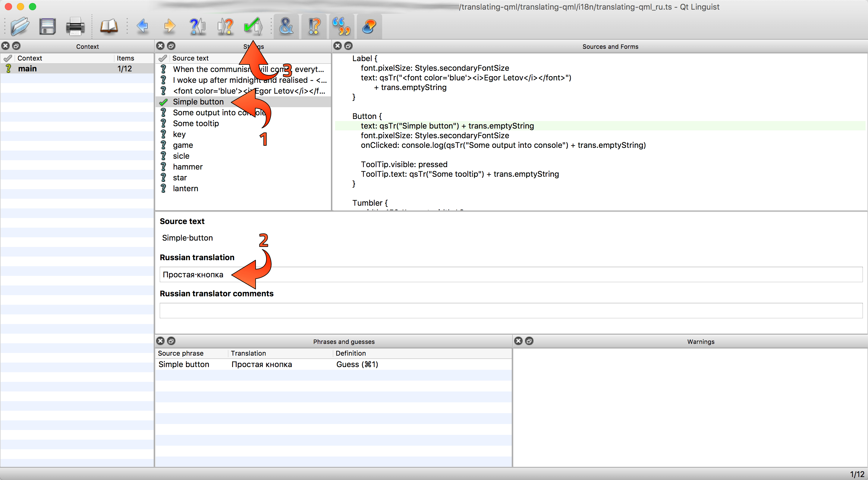Select the 'main' context entry
The height and width of the screenshot is (480, 868).
[28, 68]
